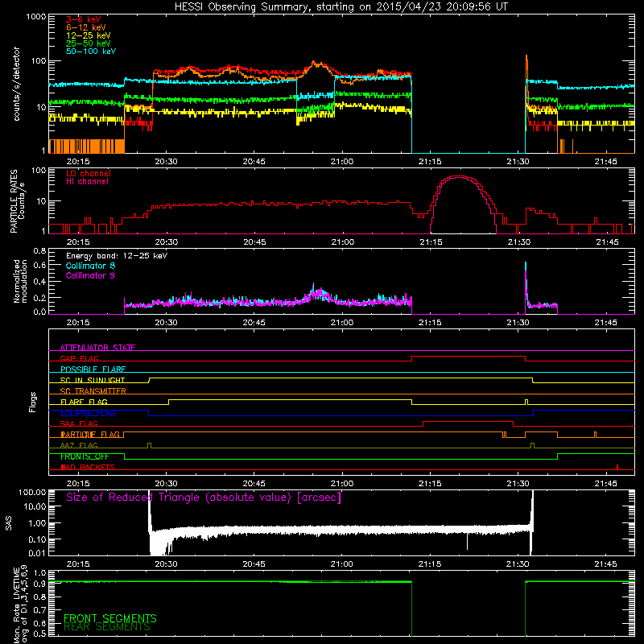
Task: Select the green FRONTS_OFF label
Action: [x=85, y=456]
